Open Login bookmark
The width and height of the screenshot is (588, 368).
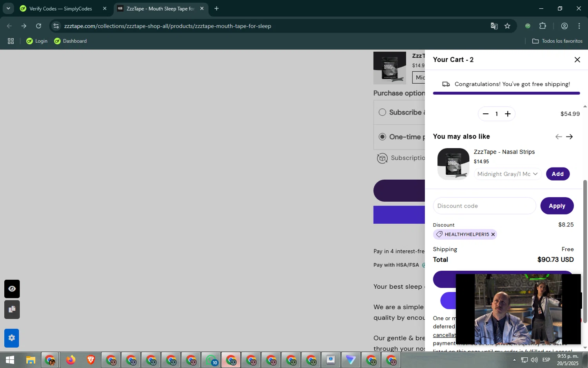37,41
